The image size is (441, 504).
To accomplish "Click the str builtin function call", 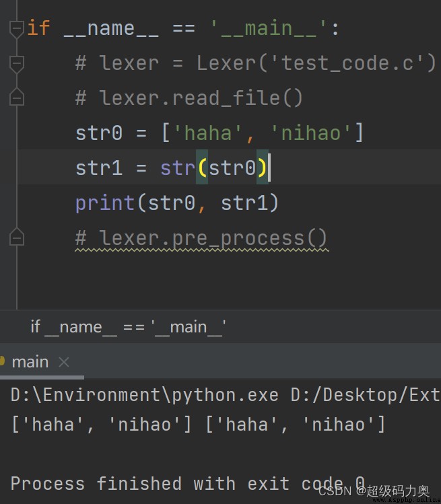I will 178,168.
